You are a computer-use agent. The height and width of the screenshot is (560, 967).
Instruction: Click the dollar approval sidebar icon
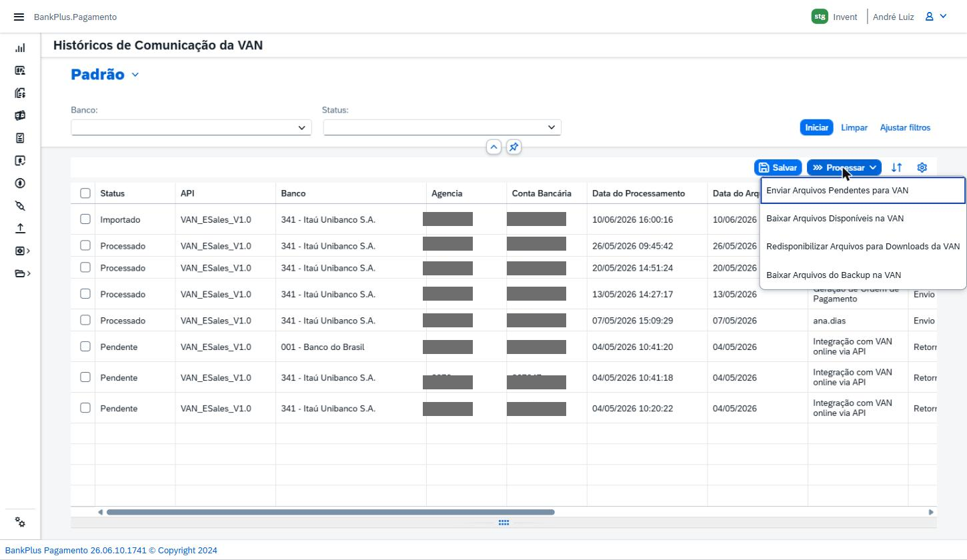pos(20,161)
